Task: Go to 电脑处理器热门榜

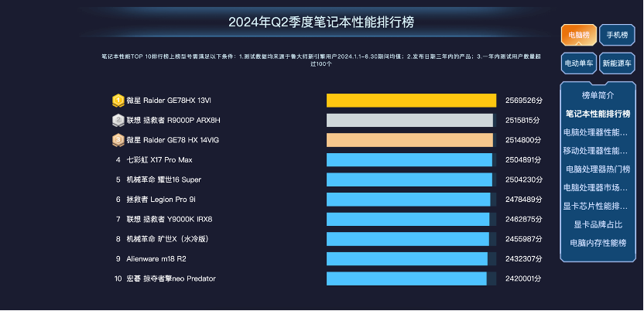Action: coord(598,169)
